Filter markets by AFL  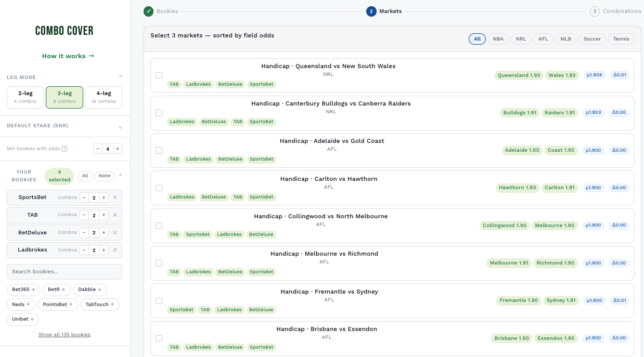[x=543, y=39]
